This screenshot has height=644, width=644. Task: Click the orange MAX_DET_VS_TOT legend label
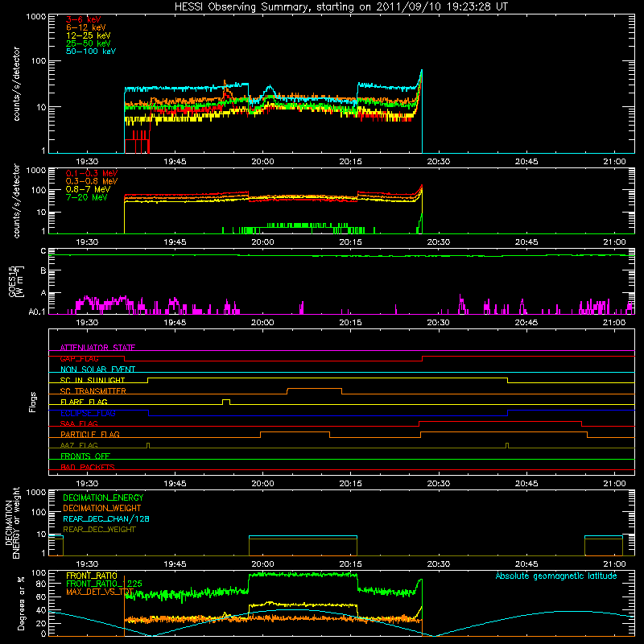click(100, 592)
